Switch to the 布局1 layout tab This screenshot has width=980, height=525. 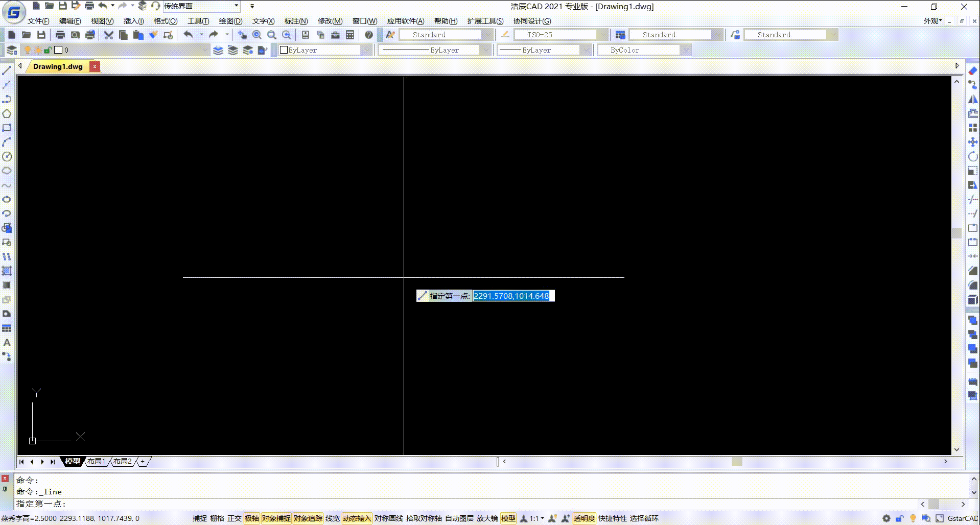[x=97, y=461]
